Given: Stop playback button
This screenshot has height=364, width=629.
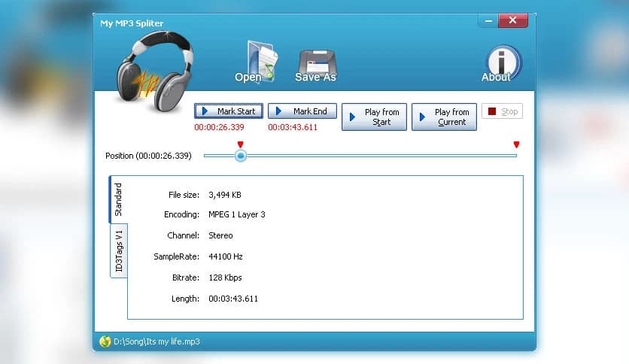Looking at the screenshot, I should coord(503,111).
